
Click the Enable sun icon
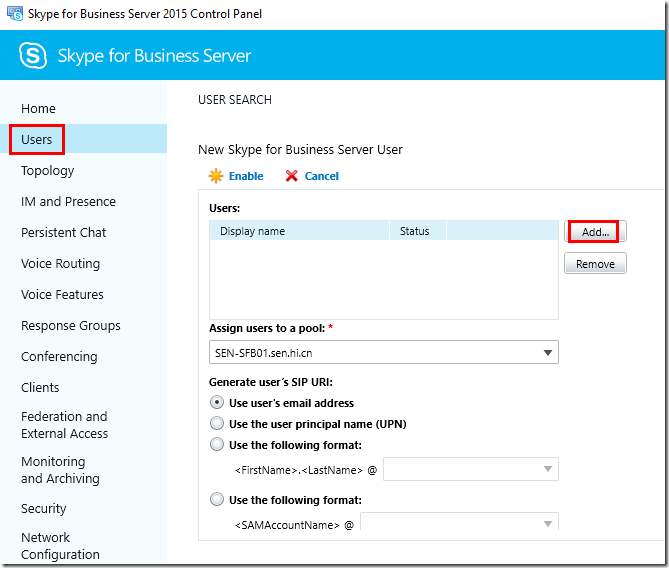coord(216,176)
